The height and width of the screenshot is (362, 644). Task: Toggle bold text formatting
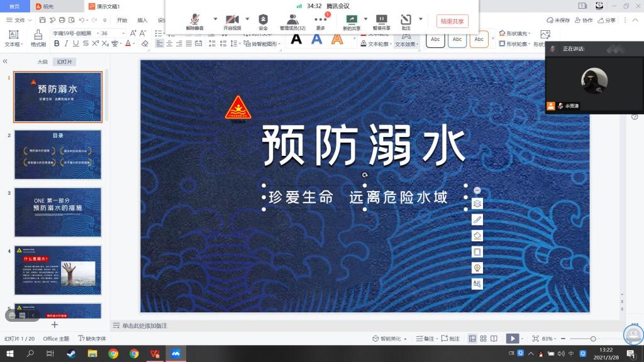click(57, 43)
